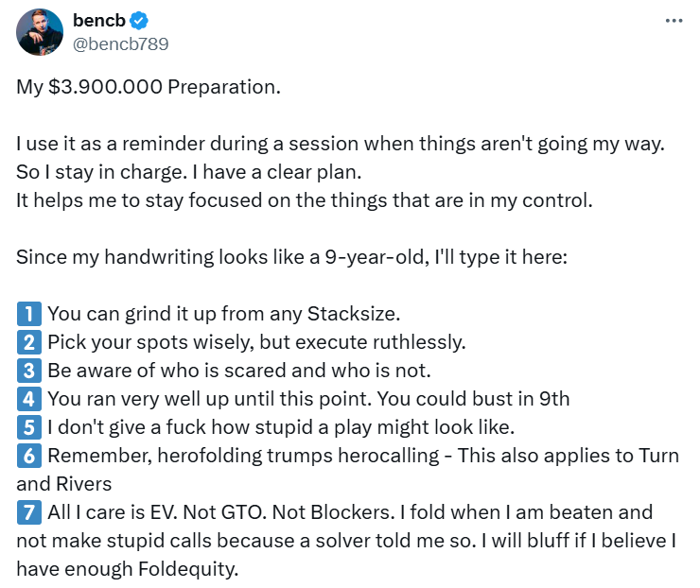Click the number 5 keycap emoji

point(27,427)
